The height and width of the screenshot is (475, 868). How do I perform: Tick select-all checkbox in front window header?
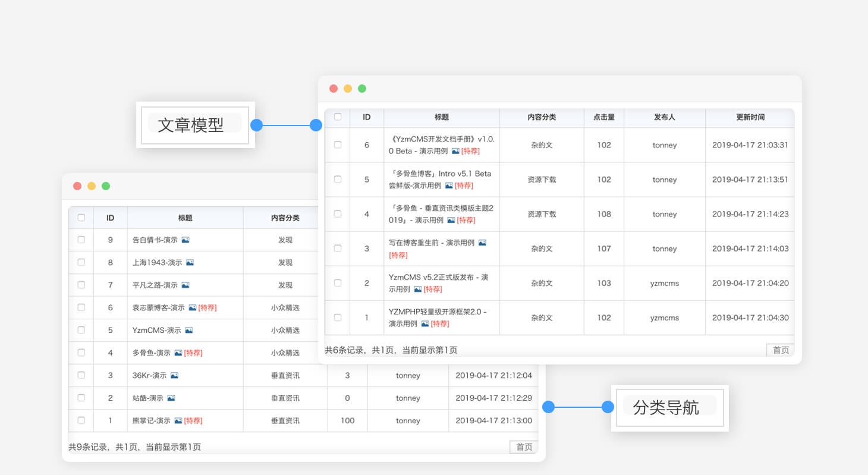click(338, 117)
